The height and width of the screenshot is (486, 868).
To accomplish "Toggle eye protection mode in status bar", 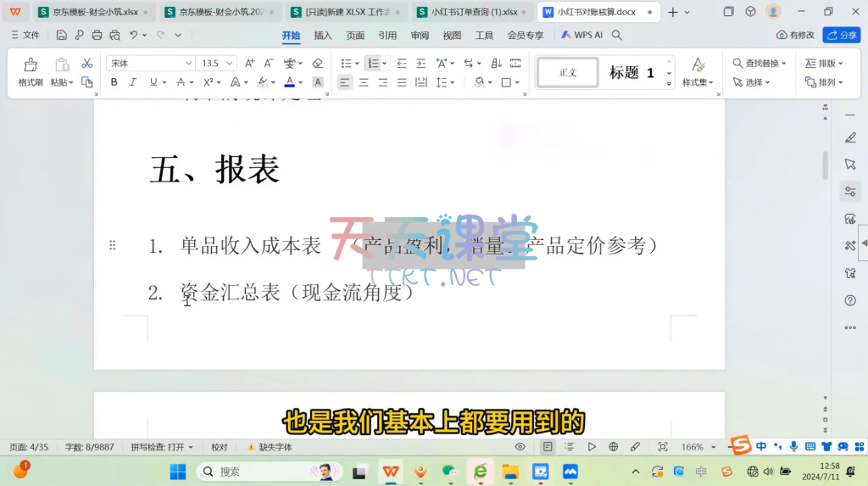I will point(520,447).
